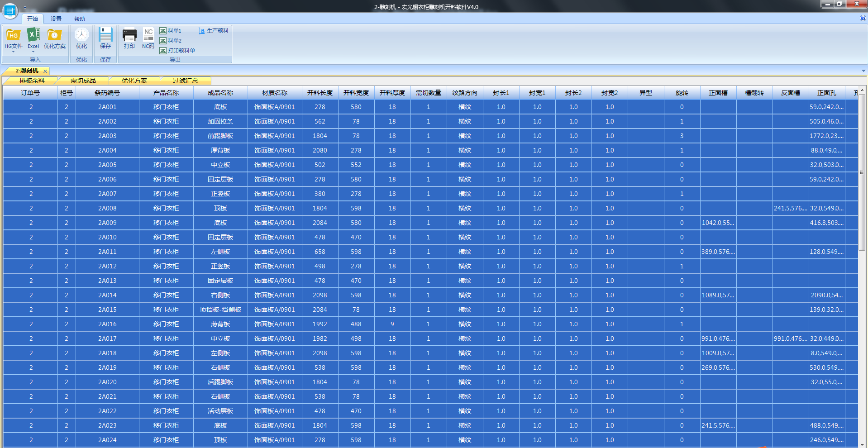Sort by 开料长度 column header
The image size is (868, 448).
tap(320, 93)
